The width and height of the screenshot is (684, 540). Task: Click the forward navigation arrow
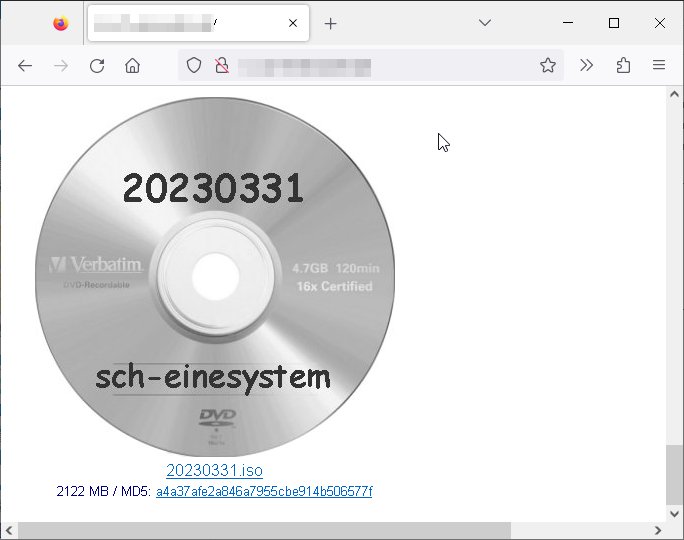coord(61,66)
